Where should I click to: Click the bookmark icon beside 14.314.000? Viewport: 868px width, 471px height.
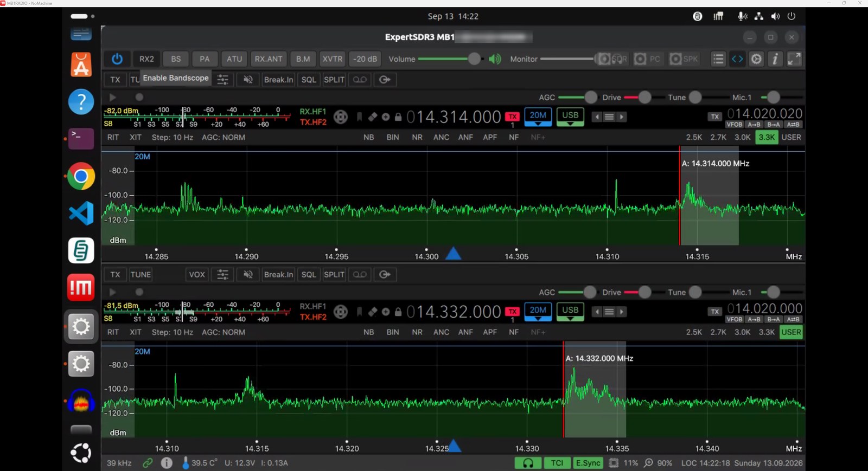coord(359,117)
